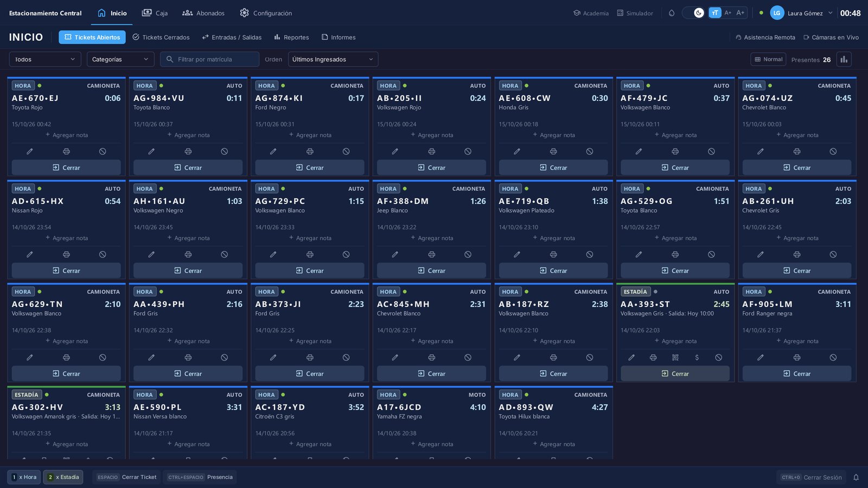The width and height of the screenshot is (868, 488).
Task: Add a note to ticket AB•373•JI
Action: pyautogui.click(x=310, y=341)
